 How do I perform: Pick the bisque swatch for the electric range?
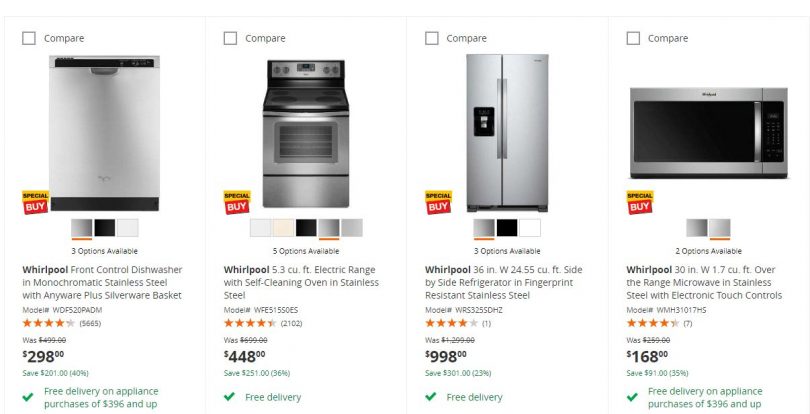(284, 228)
